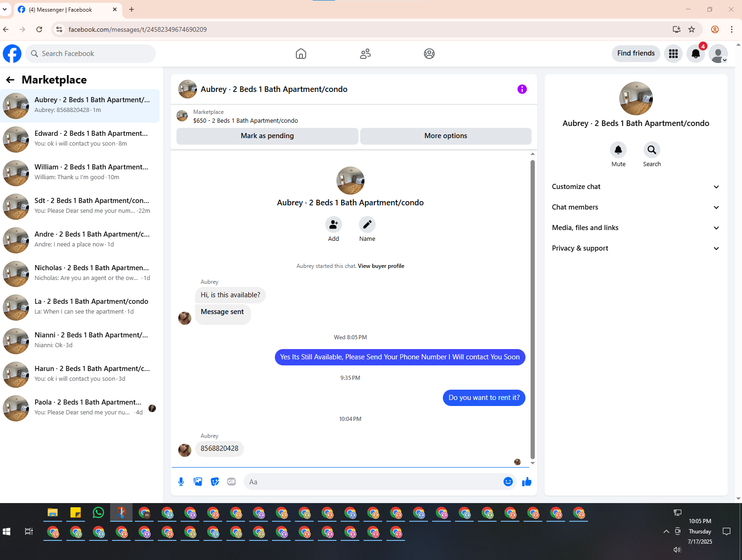Open View buyer profile link
Screen dimensions: 742x560
[381, 266]
